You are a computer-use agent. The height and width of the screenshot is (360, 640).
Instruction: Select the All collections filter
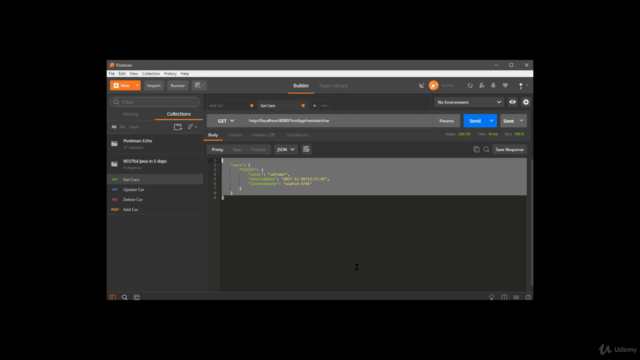click(x=114, y=127)
